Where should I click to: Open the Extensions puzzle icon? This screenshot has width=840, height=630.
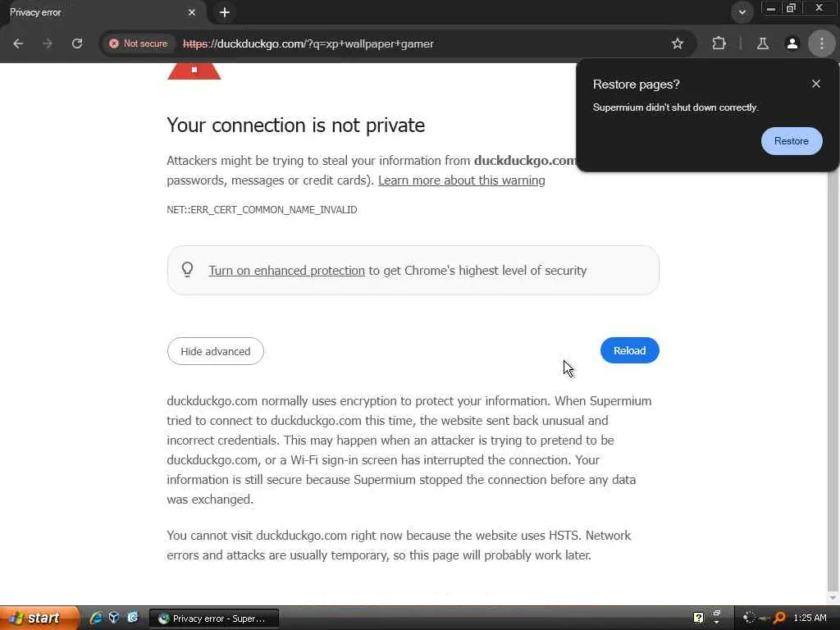click(x=719, y=43)
